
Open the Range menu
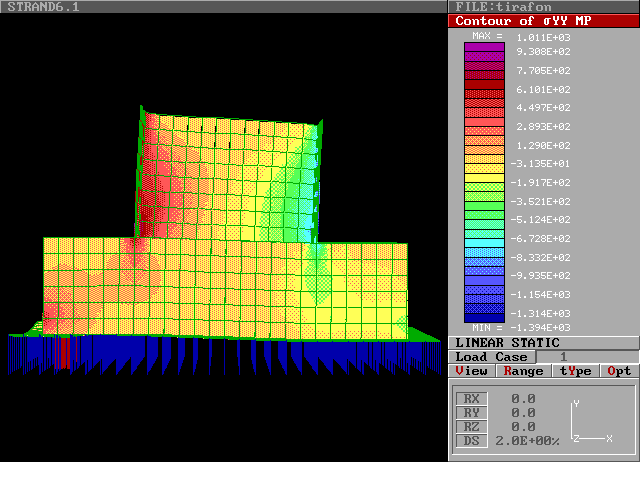point(523,371)
